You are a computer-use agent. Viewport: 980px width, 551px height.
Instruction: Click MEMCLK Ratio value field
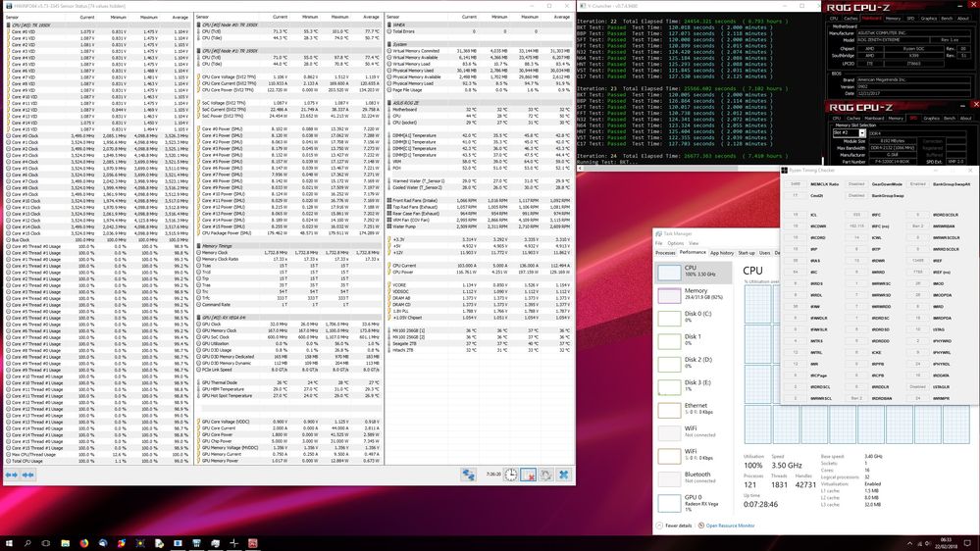pyautogui.click(x=796, y=184)
